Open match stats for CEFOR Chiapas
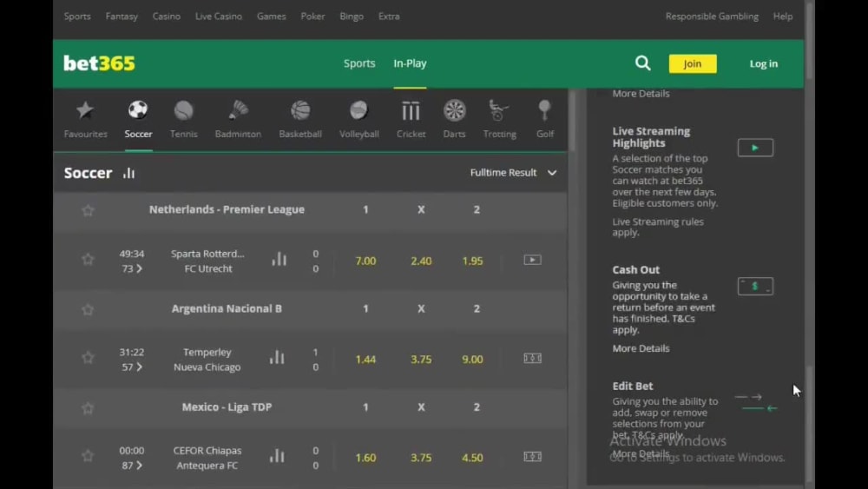This screenshot has height=489, width=868. pos(277,456)
